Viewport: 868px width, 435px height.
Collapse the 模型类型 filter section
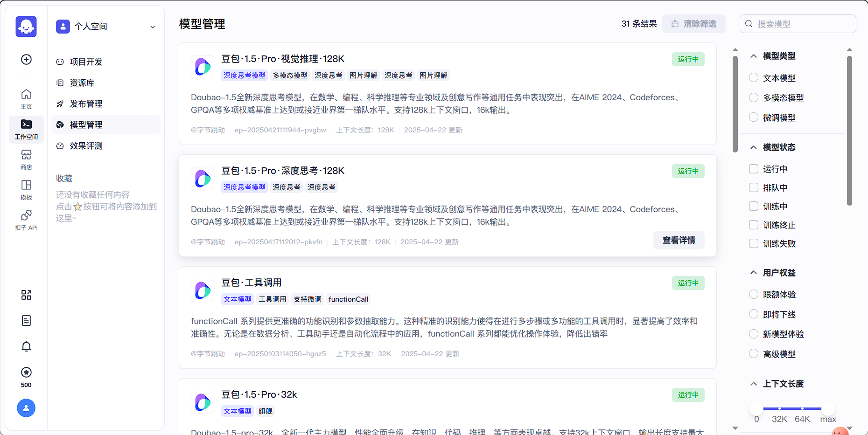pyautogui.click(x=753, y=56)
